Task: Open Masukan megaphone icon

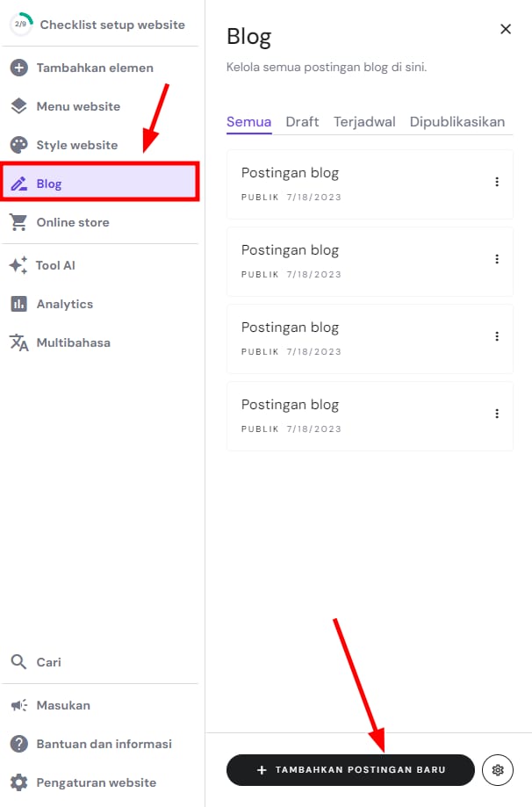Action: [19, 705]
